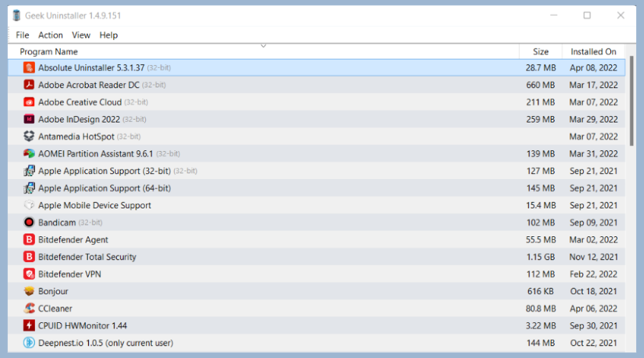Open the Help menu
644x358 pixels.
coord(109,35)
